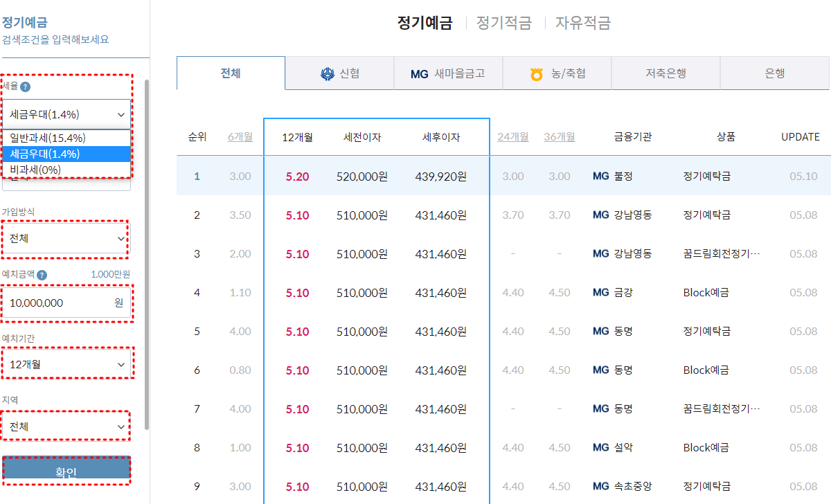Open the 예치기간 dropdown
831x504 pixels.
(x=66, y=363)
